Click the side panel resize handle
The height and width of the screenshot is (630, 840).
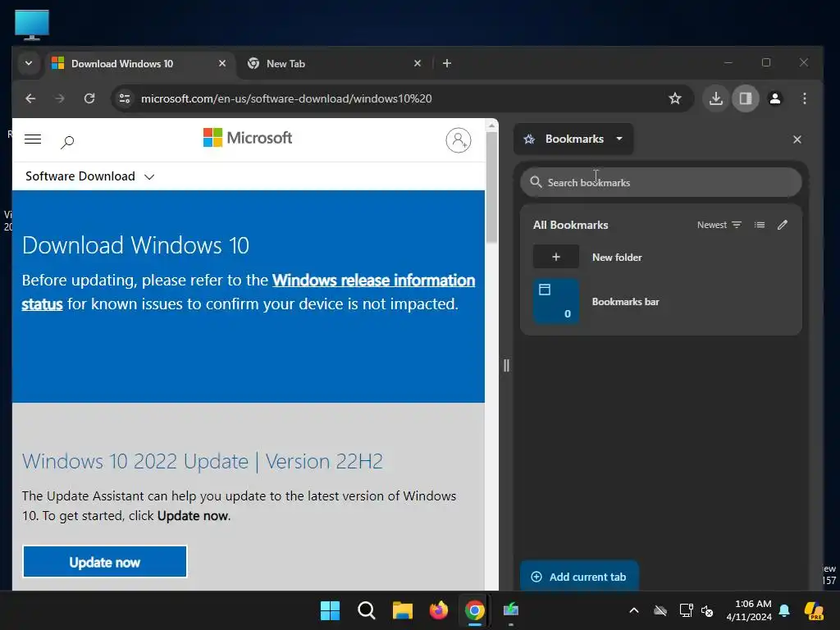pos(506,365)
